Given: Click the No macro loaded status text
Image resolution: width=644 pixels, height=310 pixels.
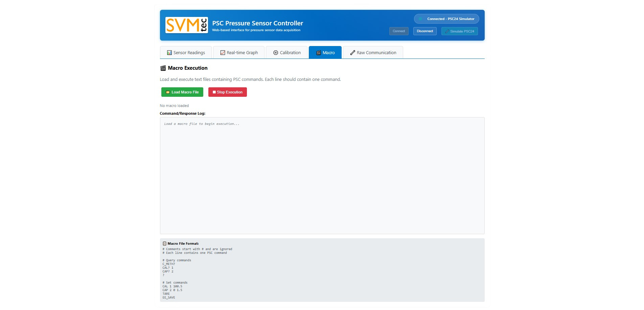Looking at the screenshot, I should click(x=174, y=106).
